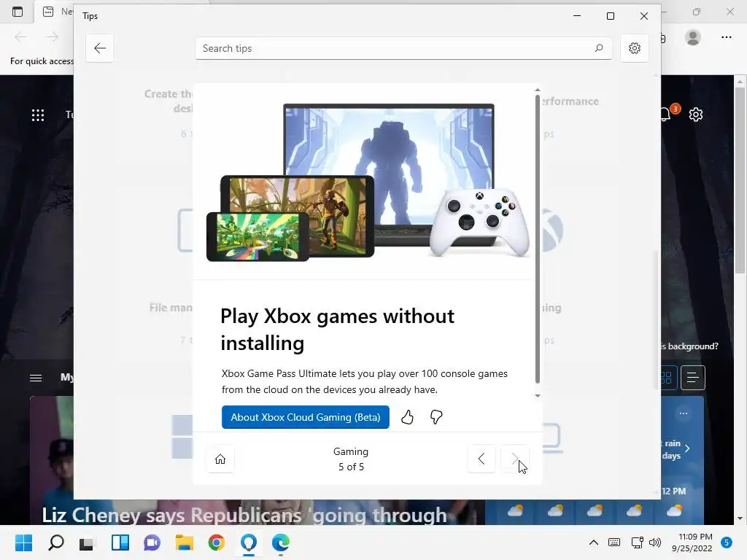Open touch keyboard tray icon
Viewport: 747px width, 560px height.
pos(614,542)
